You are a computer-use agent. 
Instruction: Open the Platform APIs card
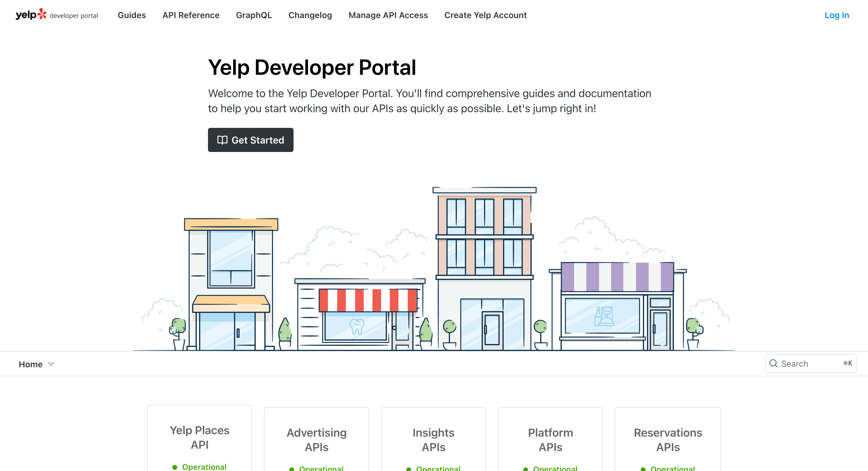click(x=550, y=439)
